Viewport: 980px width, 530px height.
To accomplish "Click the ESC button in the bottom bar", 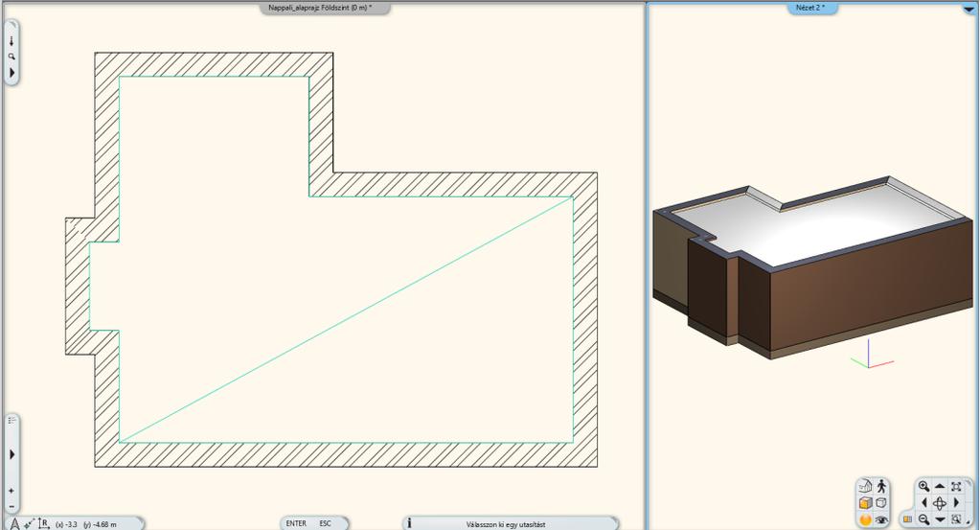I will 325,523.
